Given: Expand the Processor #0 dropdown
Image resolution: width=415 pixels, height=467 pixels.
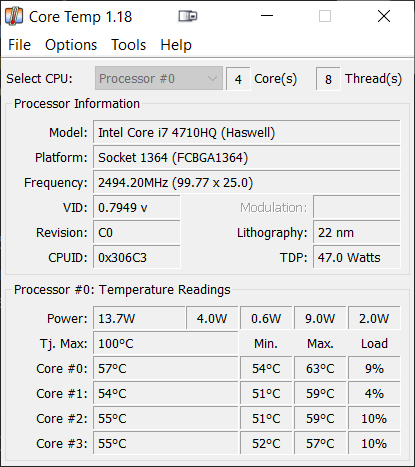Looking at the screenshot, I should [159, 79].
